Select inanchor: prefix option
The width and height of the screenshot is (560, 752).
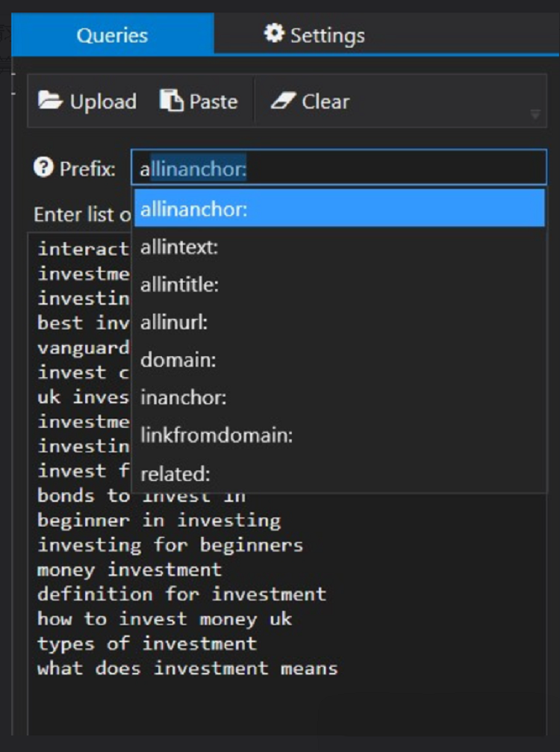pyautogui.click(x=340, y=397)
